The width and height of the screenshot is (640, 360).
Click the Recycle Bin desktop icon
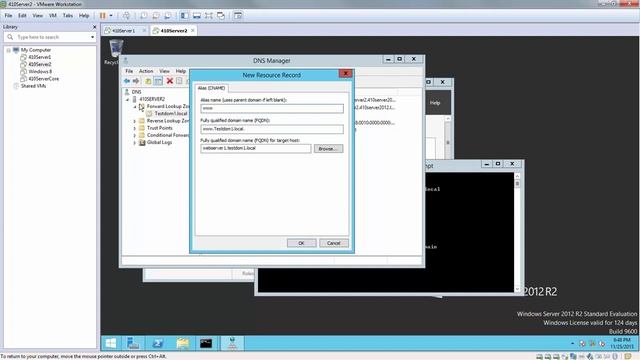(115, 51)
